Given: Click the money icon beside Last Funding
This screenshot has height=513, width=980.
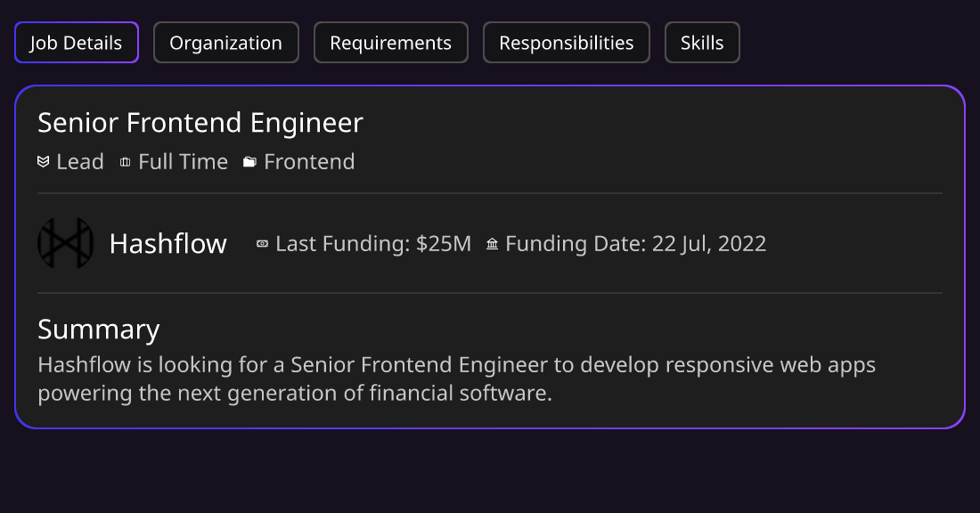Looking at the screenshot, I should pyautogui.click(x=263, y=244).
